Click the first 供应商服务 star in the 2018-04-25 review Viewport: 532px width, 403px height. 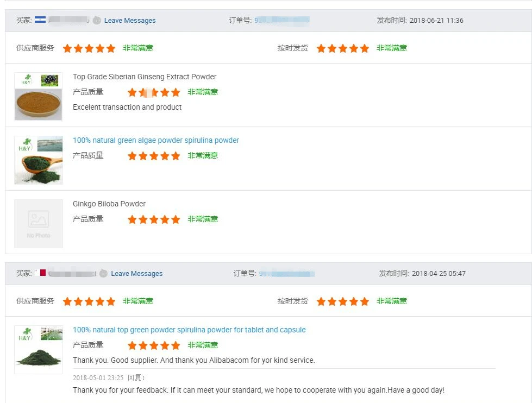67,301
